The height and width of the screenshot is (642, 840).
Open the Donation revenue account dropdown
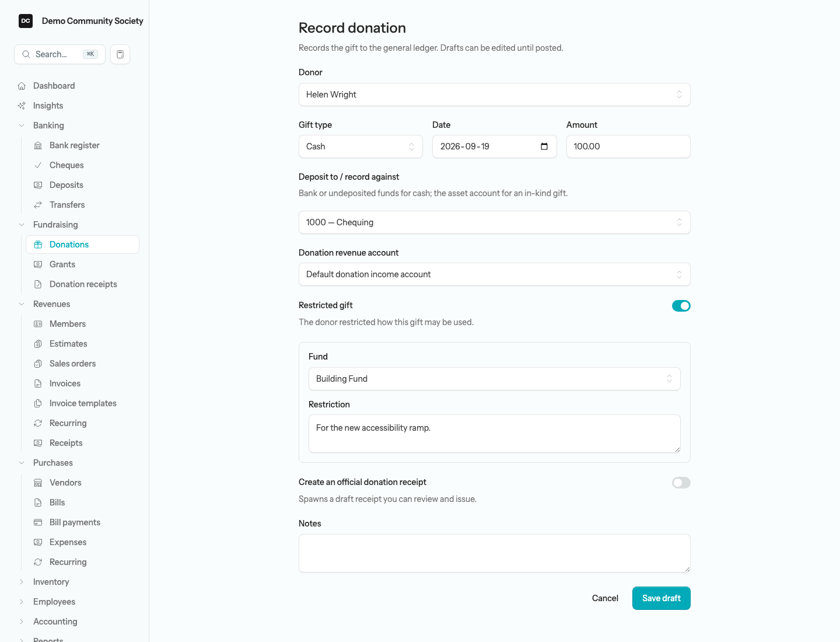pos(495,274)
